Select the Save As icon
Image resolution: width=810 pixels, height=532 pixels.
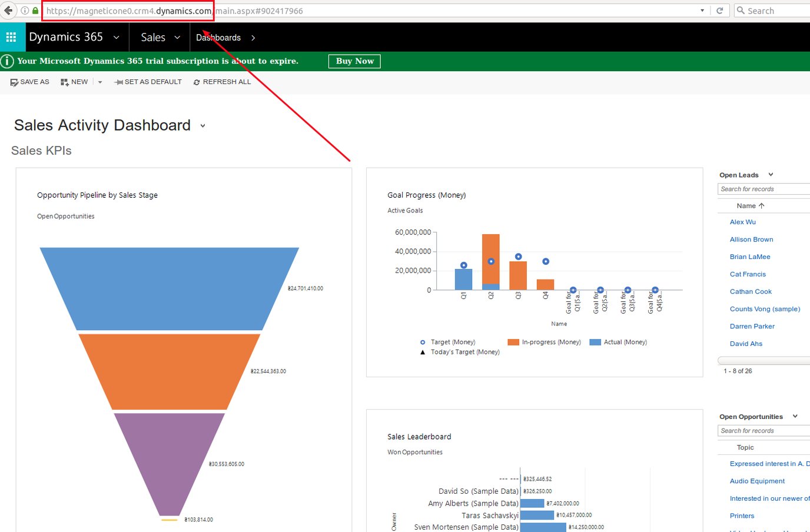14,82
